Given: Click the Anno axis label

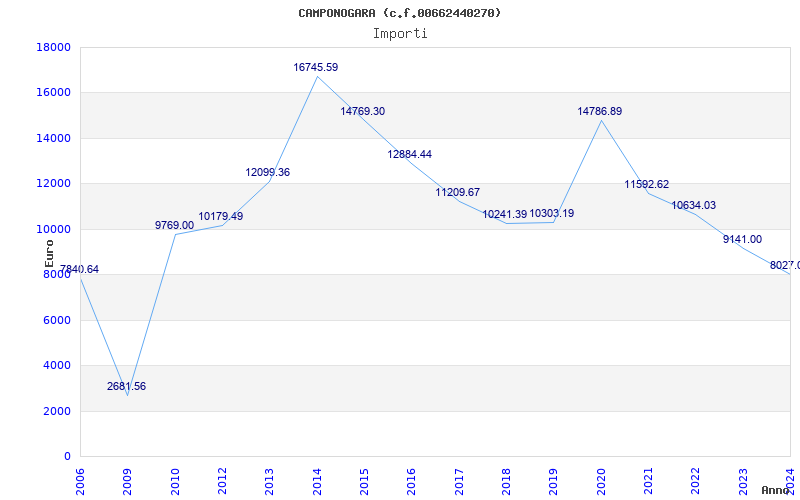Looking at the screenshot, I should [x=775, y=490].
